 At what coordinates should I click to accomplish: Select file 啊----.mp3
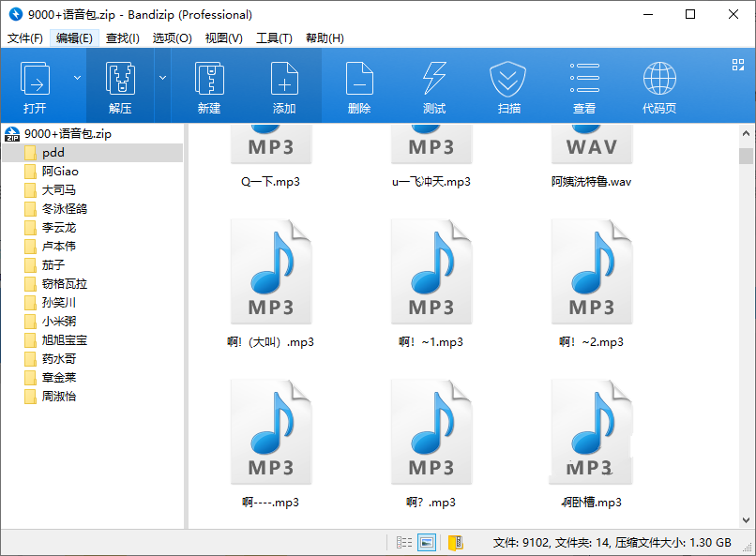[x=271, y=444]
